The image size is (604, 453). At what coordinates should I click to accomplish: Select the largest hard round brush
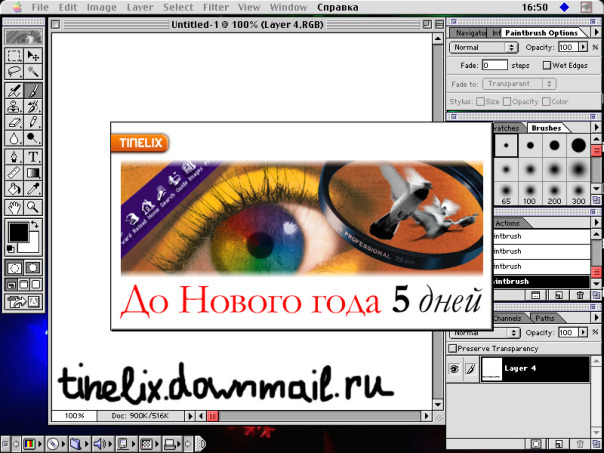tap(578, 145)
